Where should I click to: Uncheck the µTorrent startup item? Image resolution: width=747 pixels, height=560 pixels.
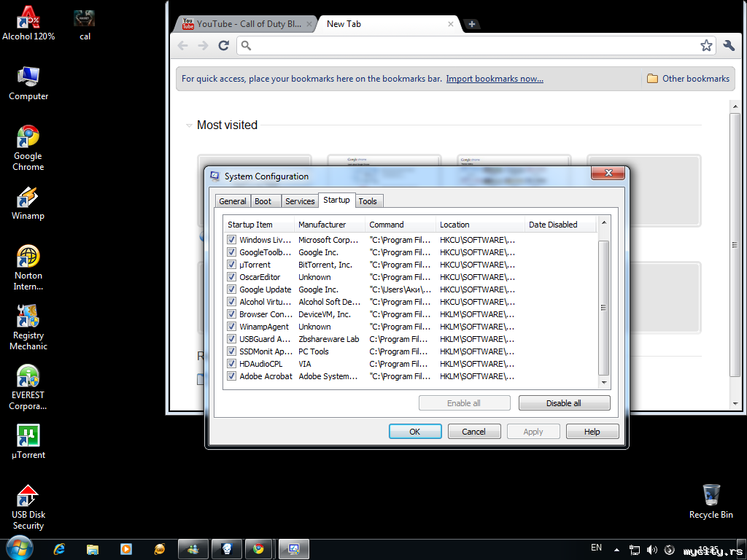(x=231, y=264)
